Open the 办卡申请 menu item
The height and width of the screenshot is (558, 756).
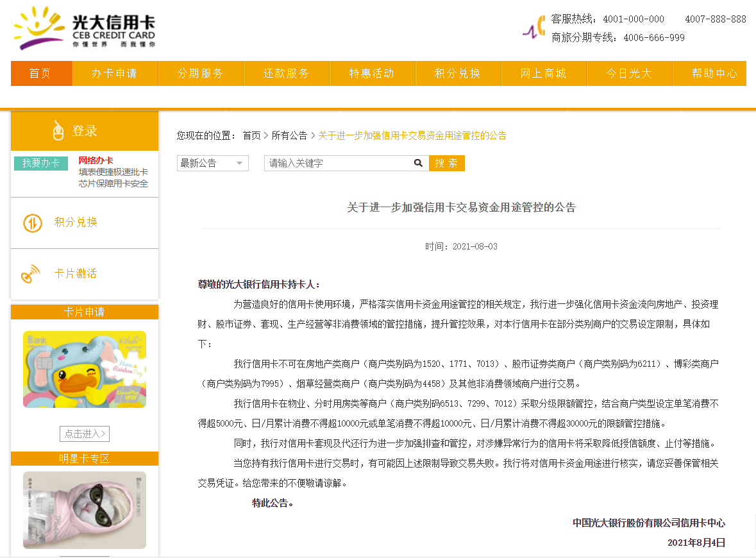pos(115,73)
